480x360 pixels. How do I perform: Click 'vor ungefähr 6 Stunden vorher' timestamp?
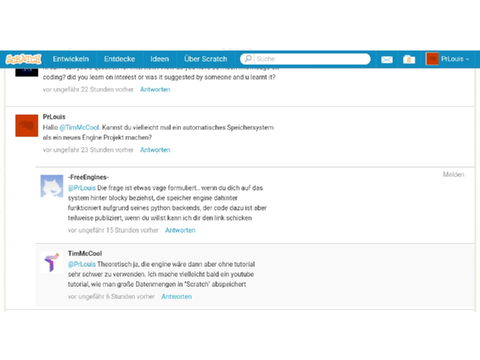(x=111, y=296)
